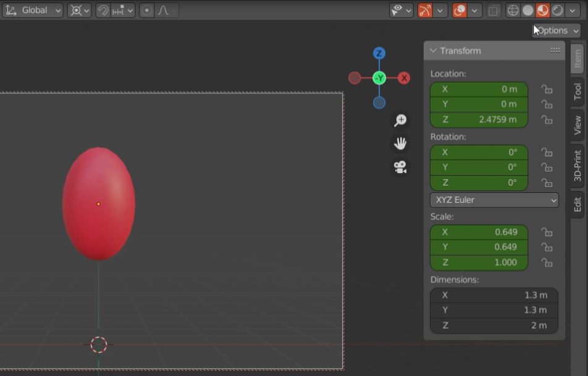The width and height of the screenshot is (588, 376).
Task: Select Solid viewport shading mode
Action: tap(527, 10)
